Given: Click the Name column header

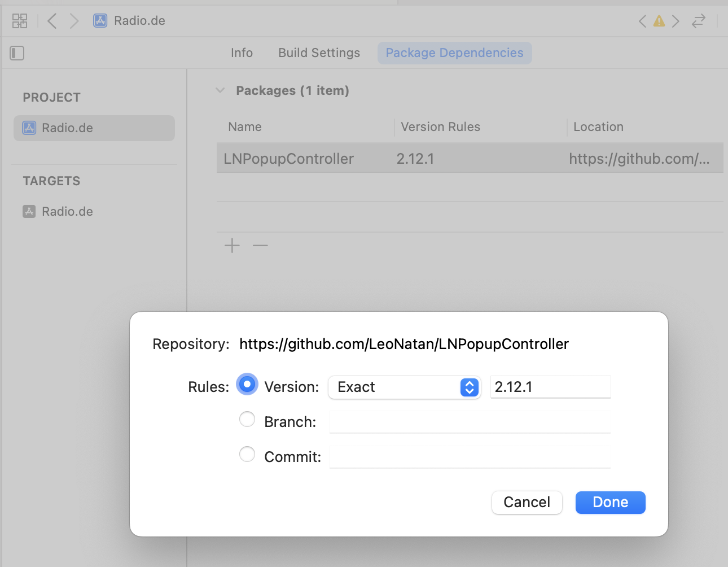Looking at the screenshot, I should click(245, 127).
